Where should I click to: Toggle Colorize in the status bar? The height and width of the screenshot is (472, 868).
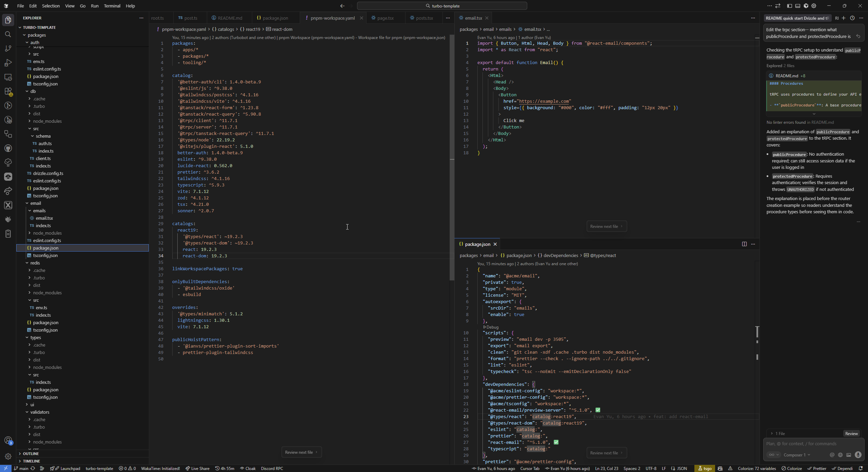click(792, 469)
